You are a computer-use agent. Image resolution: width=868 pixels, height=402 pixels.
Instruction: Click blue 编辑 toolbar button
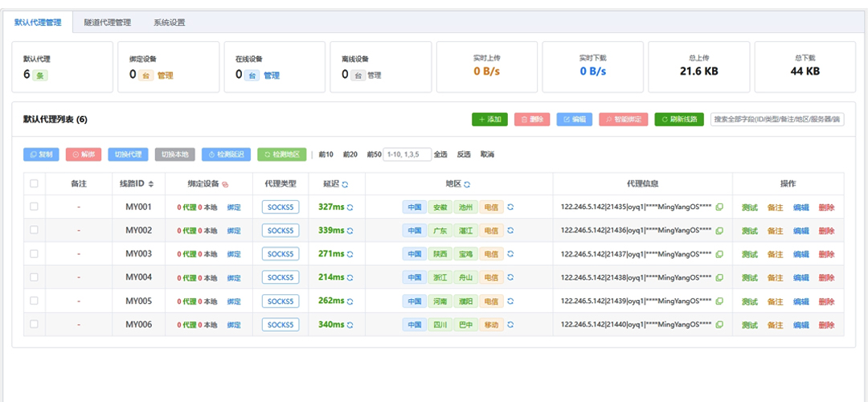(x=574, y=119)
